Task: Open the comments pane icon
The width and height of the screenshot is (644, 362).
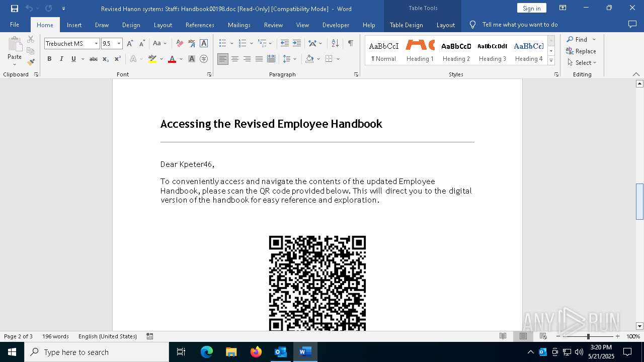Action: pos(632,25)
